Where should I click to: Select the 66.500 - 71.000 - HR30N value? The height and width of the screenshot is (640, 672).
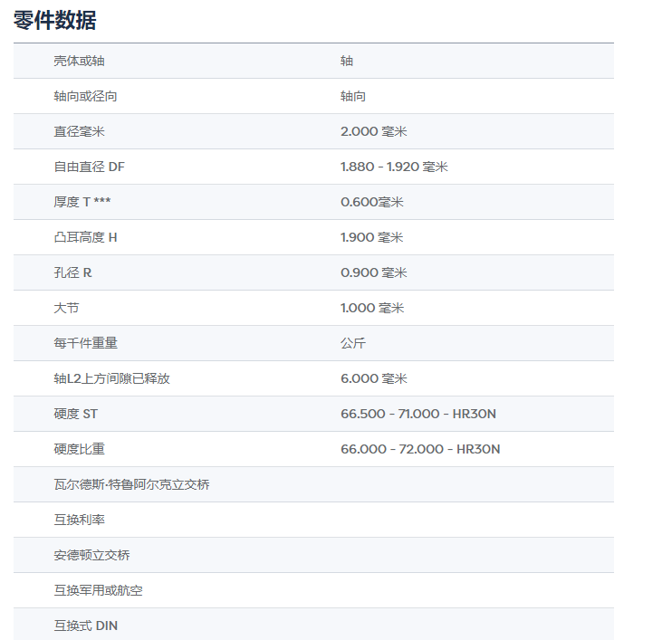pyautogui.click(x=418, y=414)
